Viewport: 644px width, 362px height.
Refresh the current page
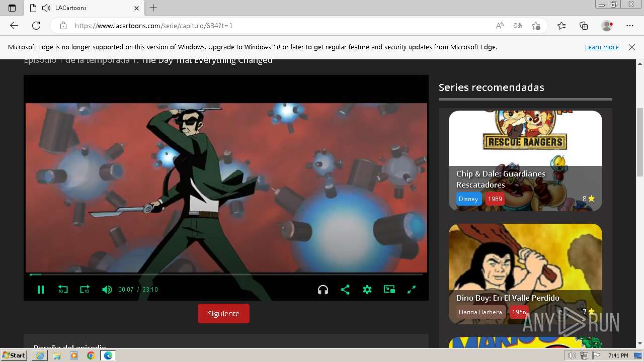tap(36, 26)
